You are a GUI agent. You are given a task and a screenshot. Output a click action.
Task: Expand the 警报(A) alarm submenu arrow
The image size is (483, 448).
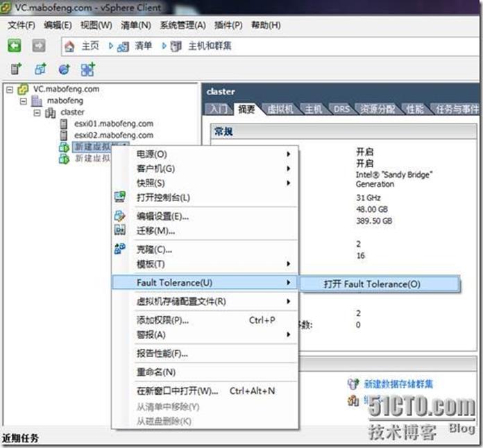288,334
